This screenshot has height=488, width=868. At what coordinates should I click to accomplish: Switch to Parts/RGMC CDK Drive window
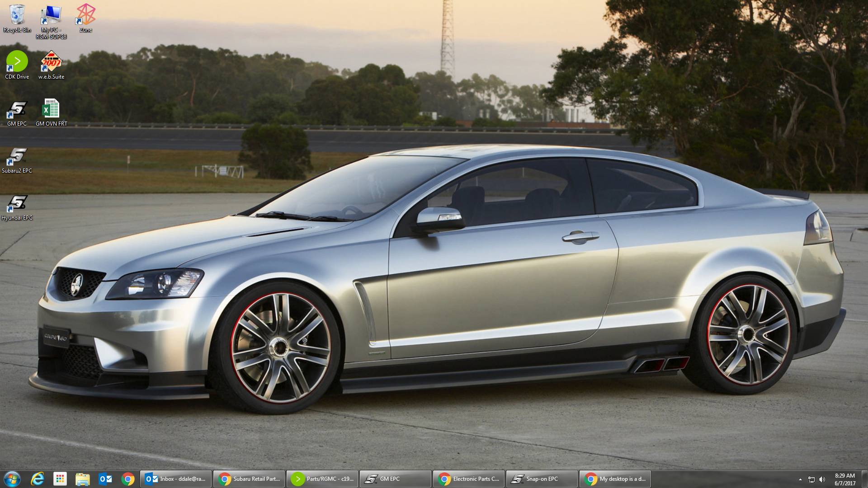point(322,479)
